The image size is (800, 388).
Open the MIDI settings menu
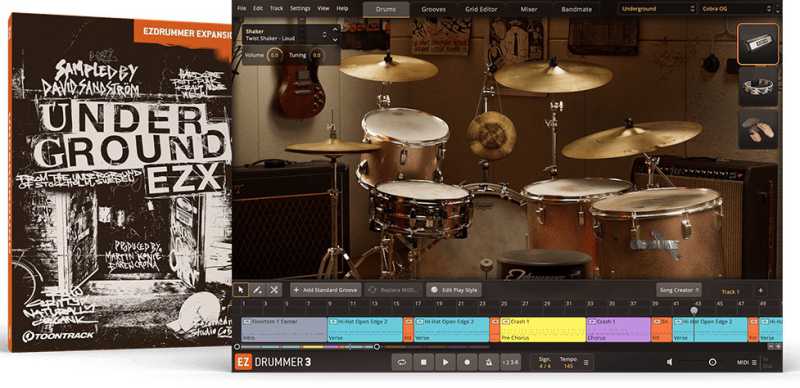coord(747,362)
